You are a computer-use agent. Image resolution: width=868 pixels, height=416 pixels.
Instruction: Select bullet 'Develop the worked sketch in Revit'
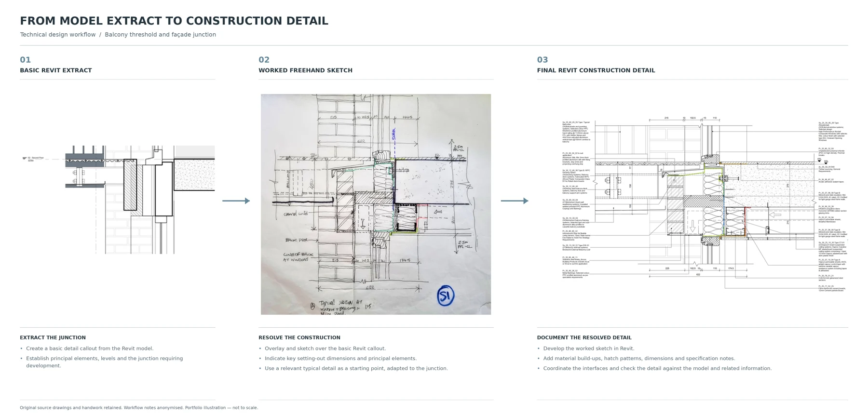click(589, 349)
